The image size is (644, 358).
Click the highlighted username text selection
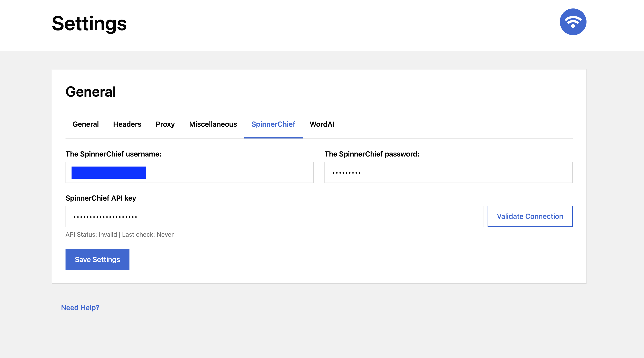(109, 172)
